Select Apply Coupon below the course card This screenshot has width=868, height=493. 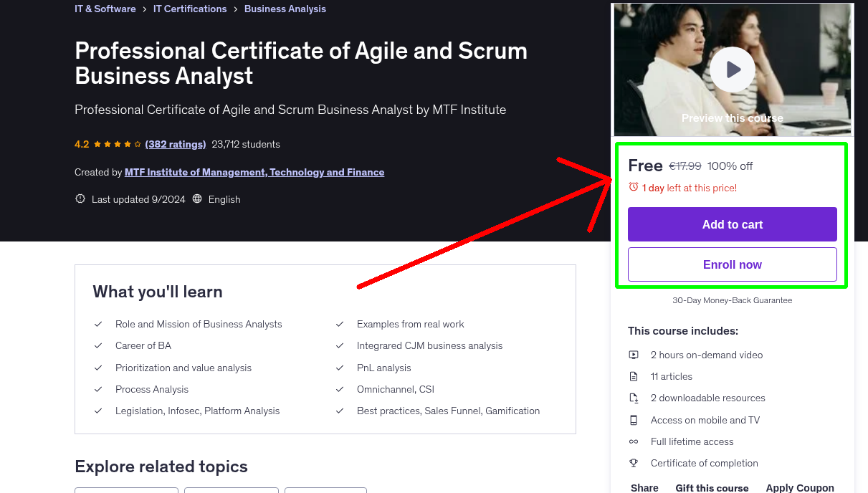tap(799, 487)
